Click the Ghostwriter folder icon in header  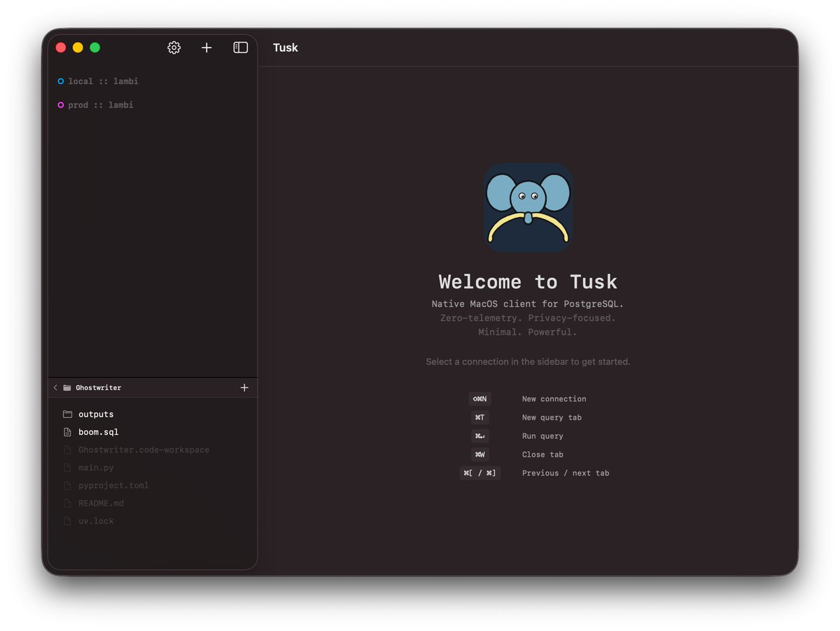[67, 387]
